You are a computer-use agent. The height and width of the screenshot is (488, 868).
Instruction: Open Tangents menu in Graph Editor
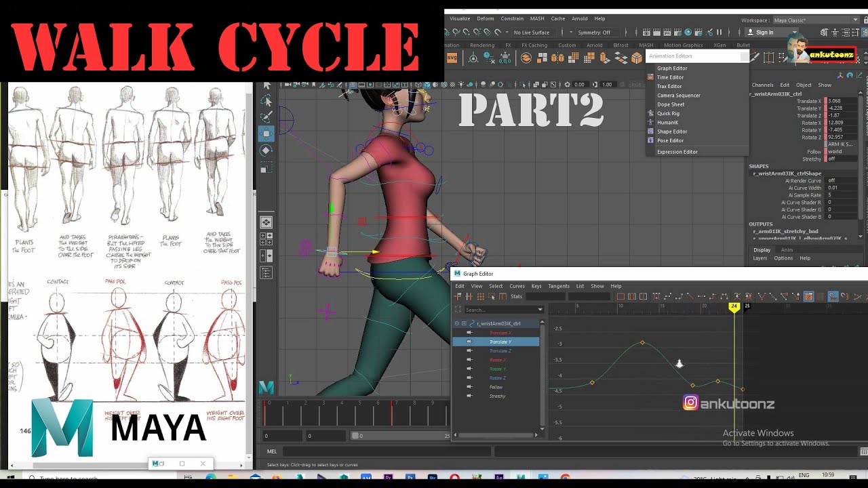[558, 286]
